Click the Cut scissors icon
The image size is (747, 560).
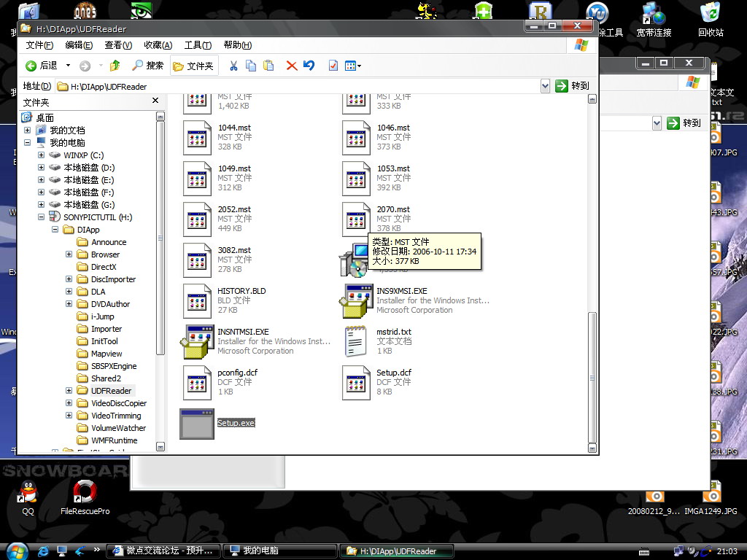[x=233, y=66]
